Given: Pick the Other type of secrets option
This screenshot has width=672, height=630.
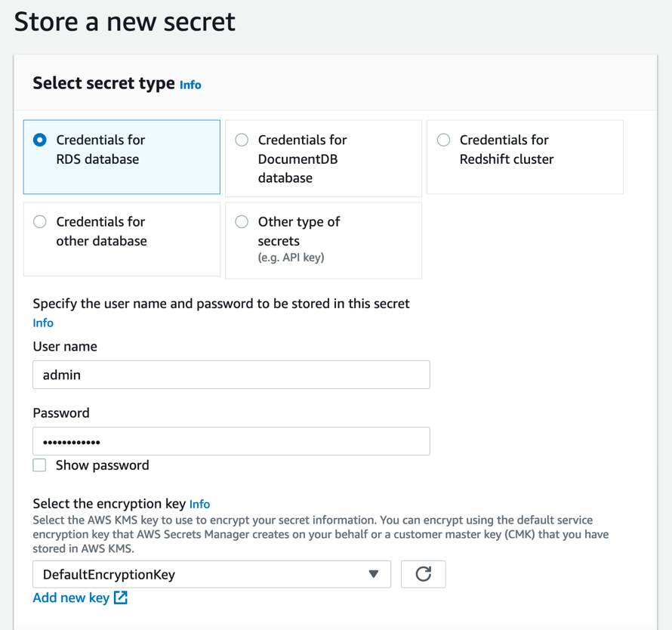Looking at the screenshot, I should 242,221.
